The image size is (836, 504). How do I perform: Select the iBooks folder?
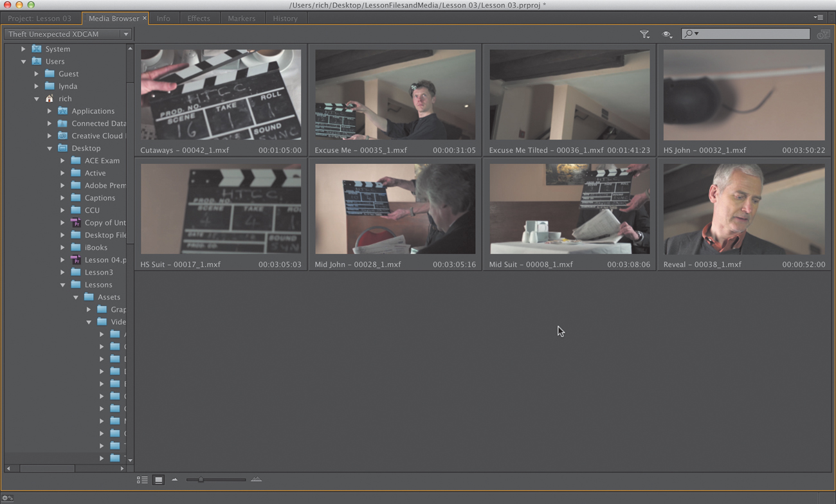pyautogui.click(x=96, y=248)
